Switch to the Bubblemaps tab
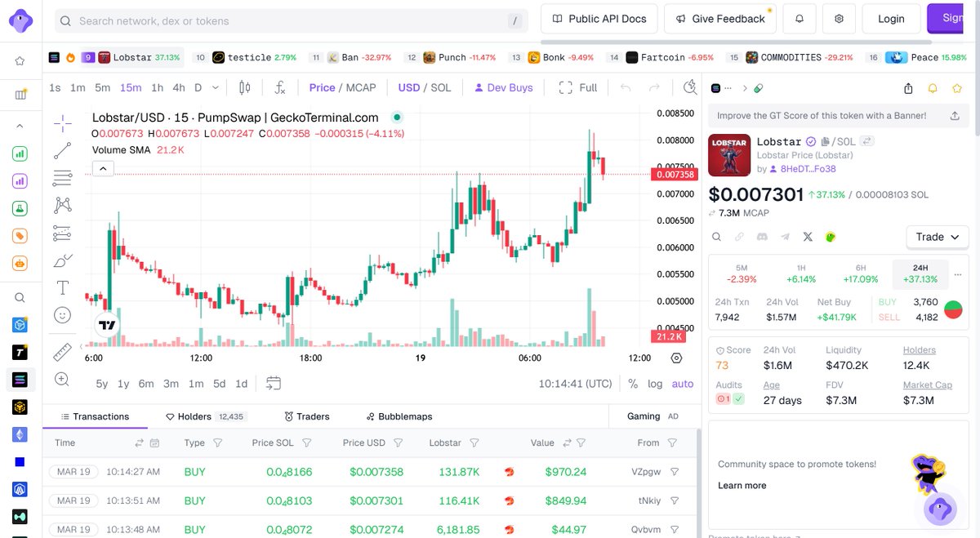The width and height of the screenshot is (980, 538). tap(399, 416)
